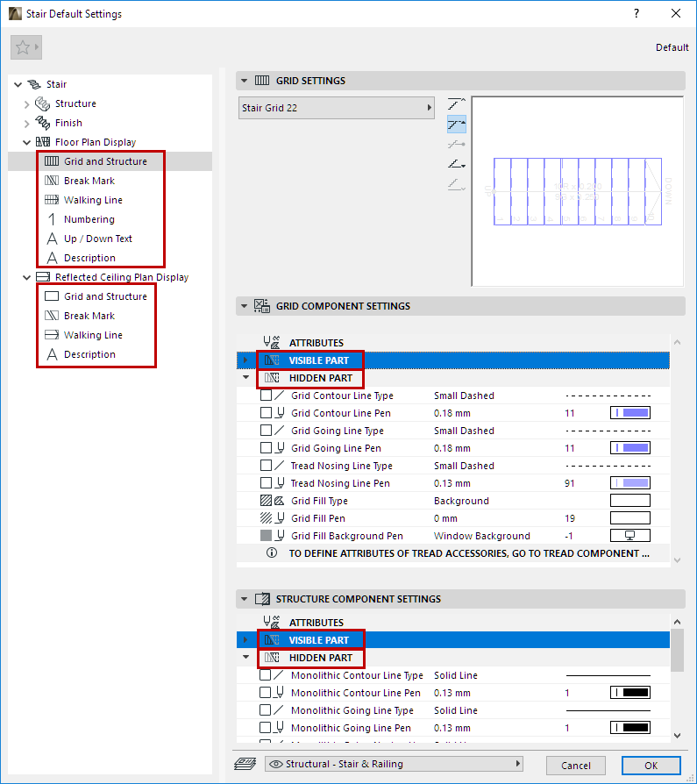Image resolution: width=697 pixels, height=784 pixels.
Task: Click the Numbering icon in the tree
Action: point(52,219)
